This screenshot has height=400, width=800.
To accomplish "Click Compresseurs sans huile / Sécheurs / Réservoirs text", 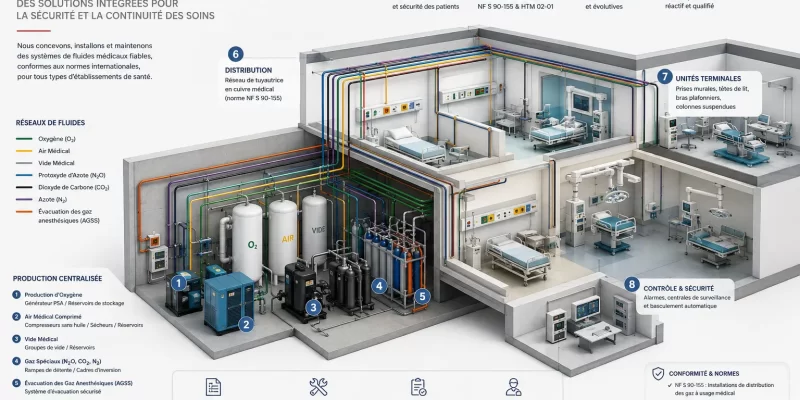I will 84,325.
